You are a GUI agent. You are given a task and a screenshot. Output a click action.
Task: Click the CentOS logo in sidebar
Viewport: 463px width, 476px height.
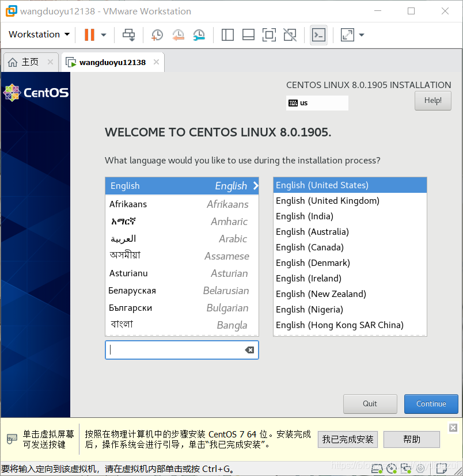36,93
